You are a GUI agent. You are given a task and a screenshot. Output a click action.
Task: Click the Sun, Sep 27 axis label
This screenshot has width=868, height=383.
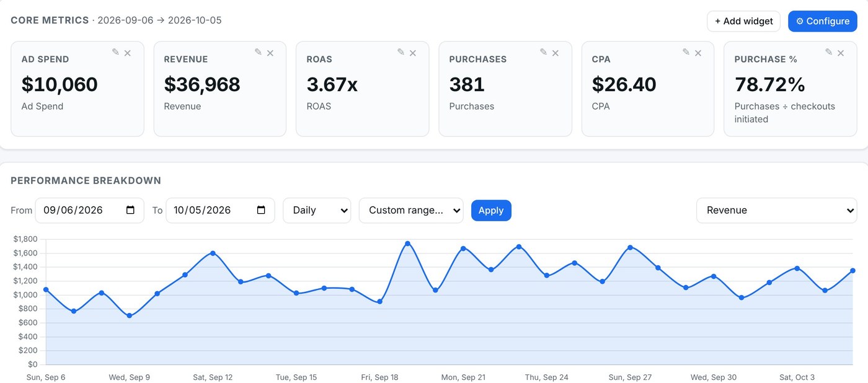tap(630, 377)
